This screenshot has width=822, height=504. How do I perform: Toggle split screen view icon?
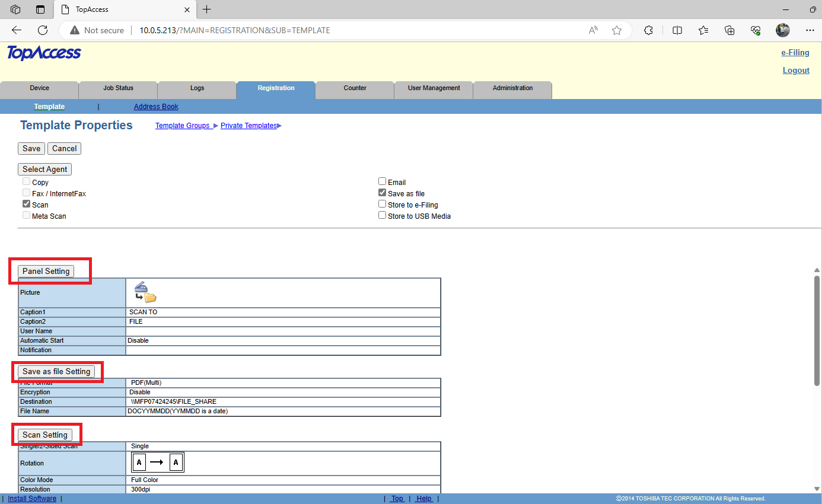click(x=677, y=30)
